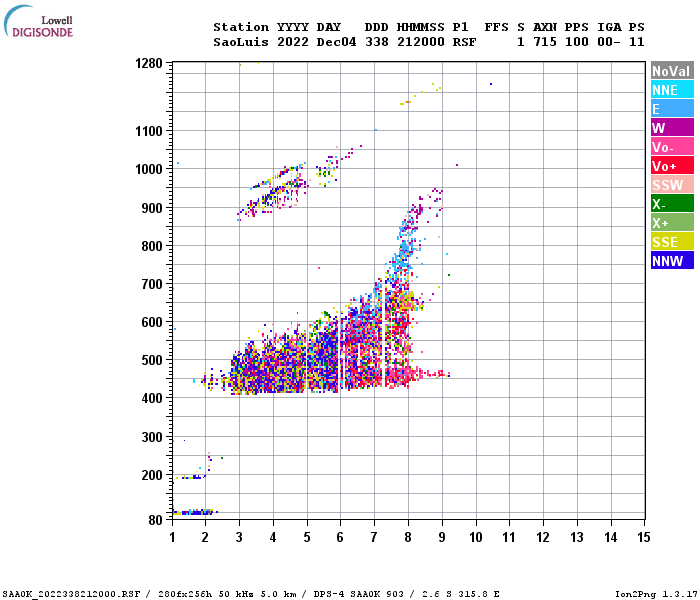Select the NNE cyan legend swatch
Image resolution: width=700 pixels, height=600 pixels.
(x=672, y=90)
